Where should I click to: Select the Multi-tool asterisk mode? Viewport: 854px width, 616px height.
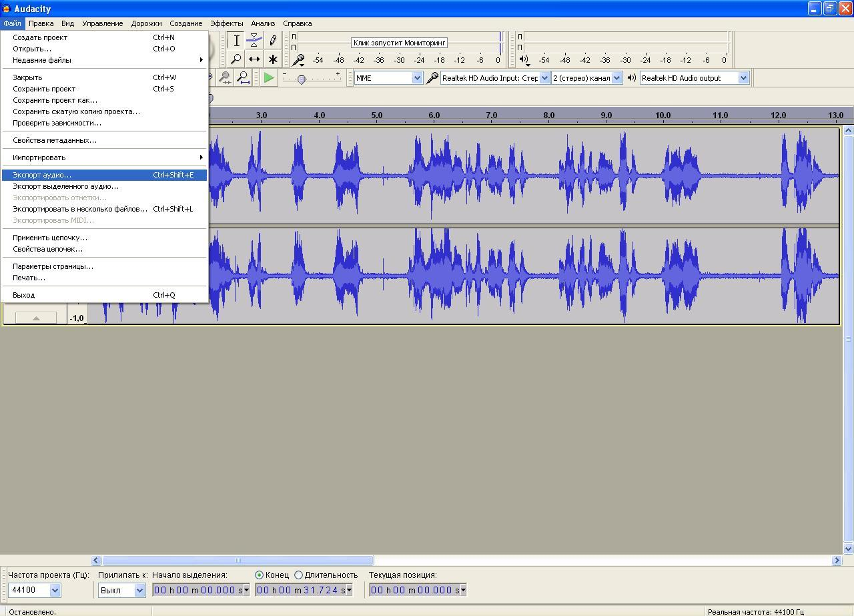[272, 59]
